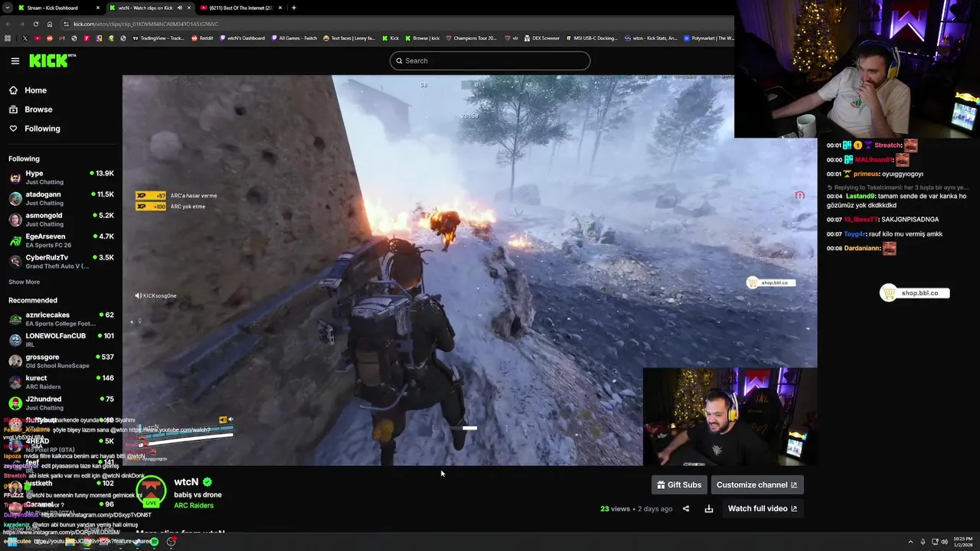Open a new browser tab

click(294, 8)
